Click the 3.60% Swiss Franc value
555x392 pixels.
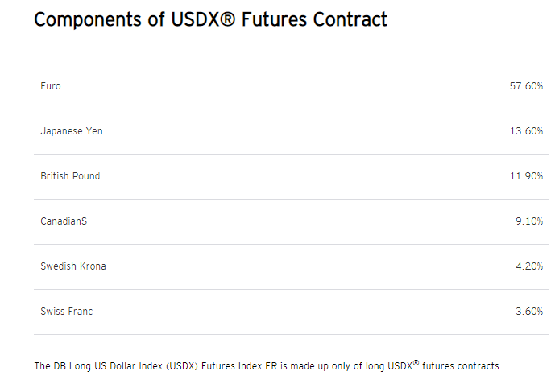coord(528,312)
